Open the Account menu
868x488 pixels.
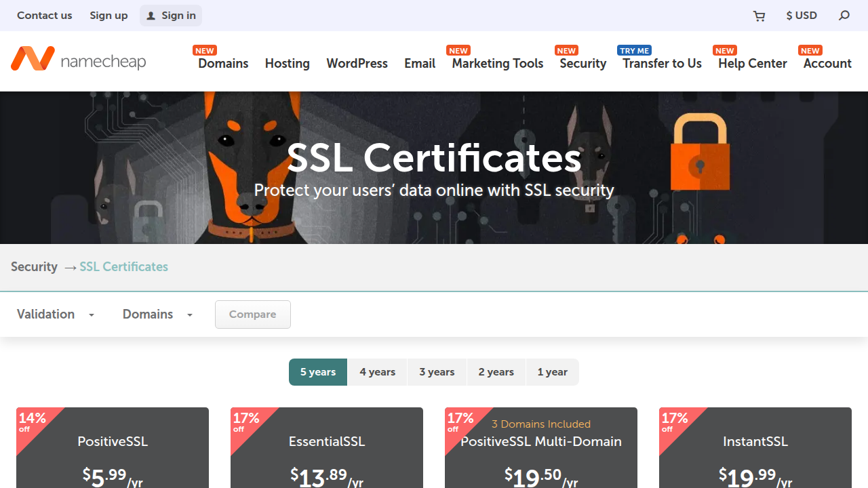click(x=827, y=63)
